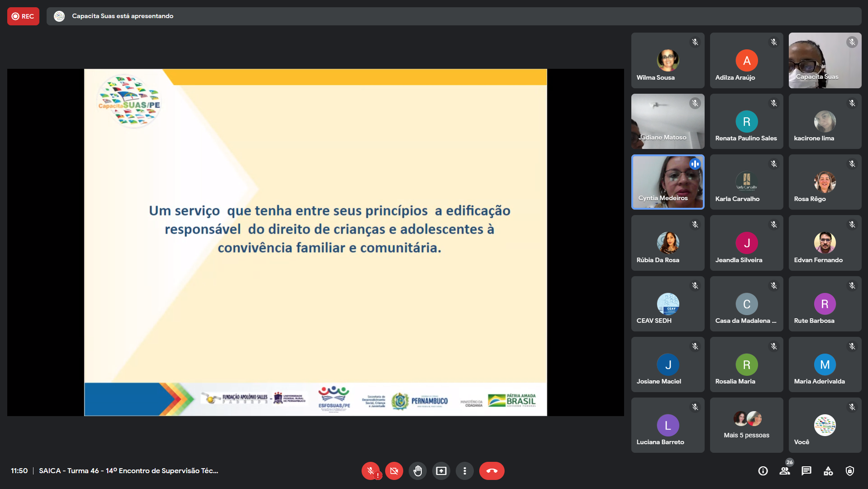The image size is (868, 489).
Task: Open host controls shield lock icon
Action: tap(850, 471)
